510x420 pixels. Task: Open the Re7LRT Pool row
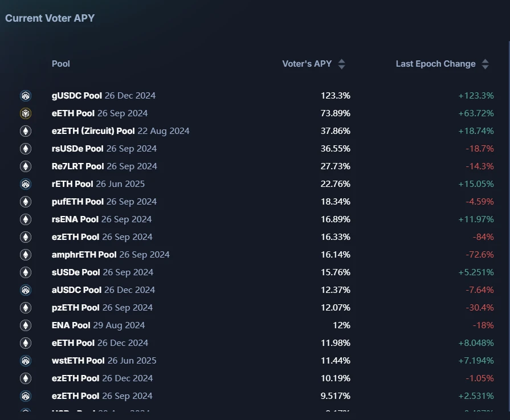tap(77, 166)
